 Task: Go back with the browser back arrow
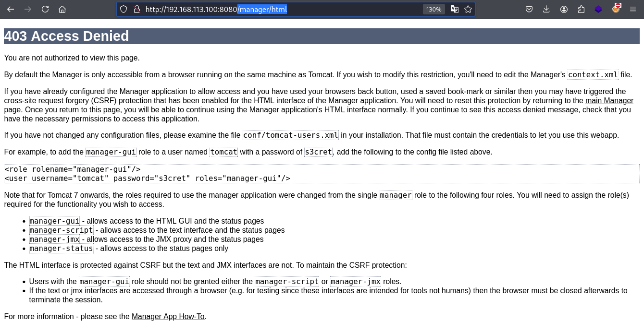[11, 9]
